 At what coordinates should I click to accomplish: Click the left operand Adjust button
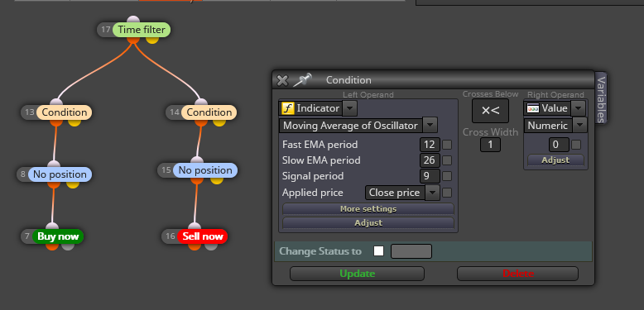[x=368, y=222]
